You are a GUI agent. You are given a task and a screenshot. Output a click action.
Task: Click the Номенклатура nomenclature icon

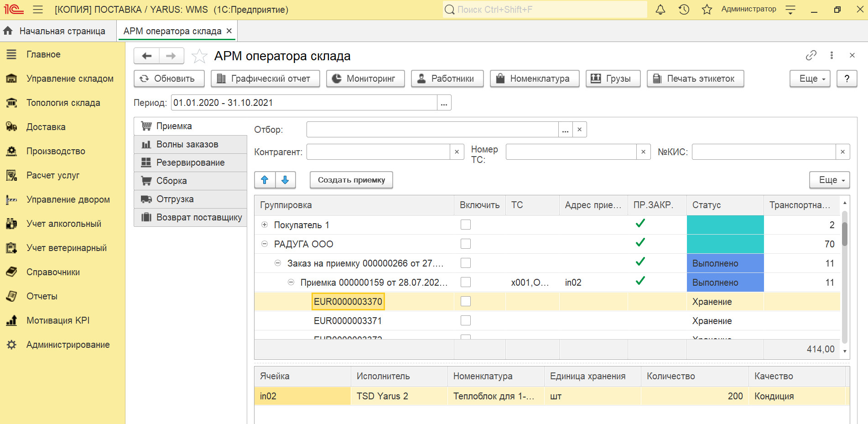(x=501, y=79)
